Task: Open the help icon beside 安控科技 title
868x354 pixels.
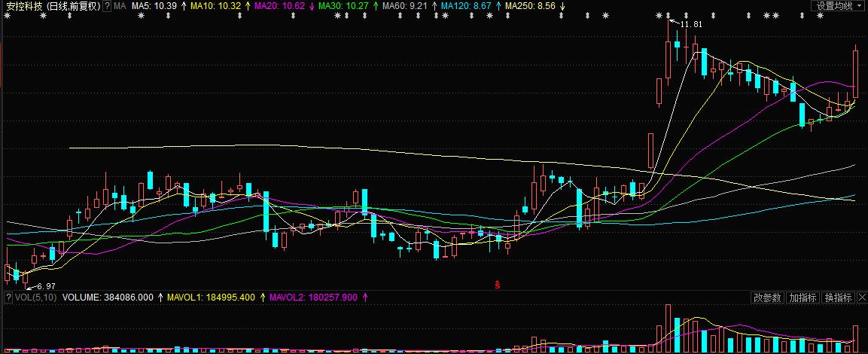Action: tap(107, 5)
